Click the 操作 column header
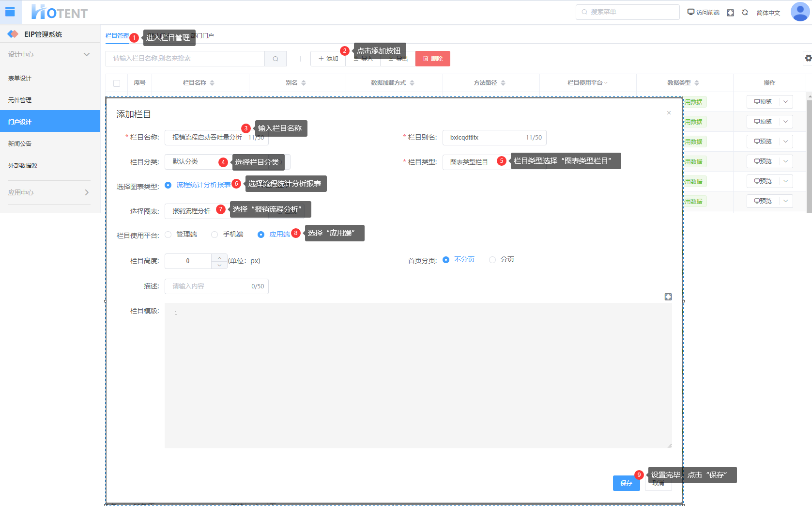812x506 pixels. pyautogui.click(x=769, y=83)
